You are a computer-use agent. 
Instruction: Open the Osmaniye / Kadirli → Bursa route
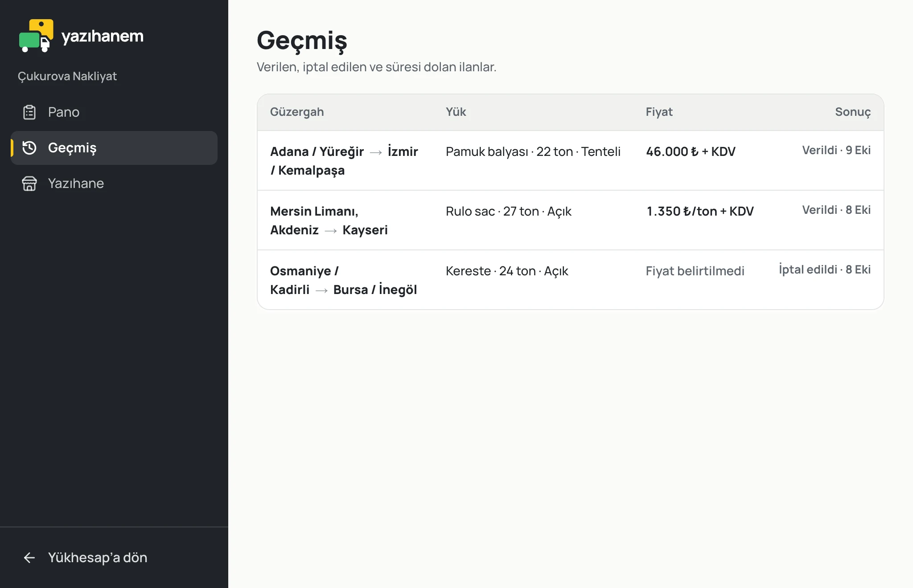(344, 280)
